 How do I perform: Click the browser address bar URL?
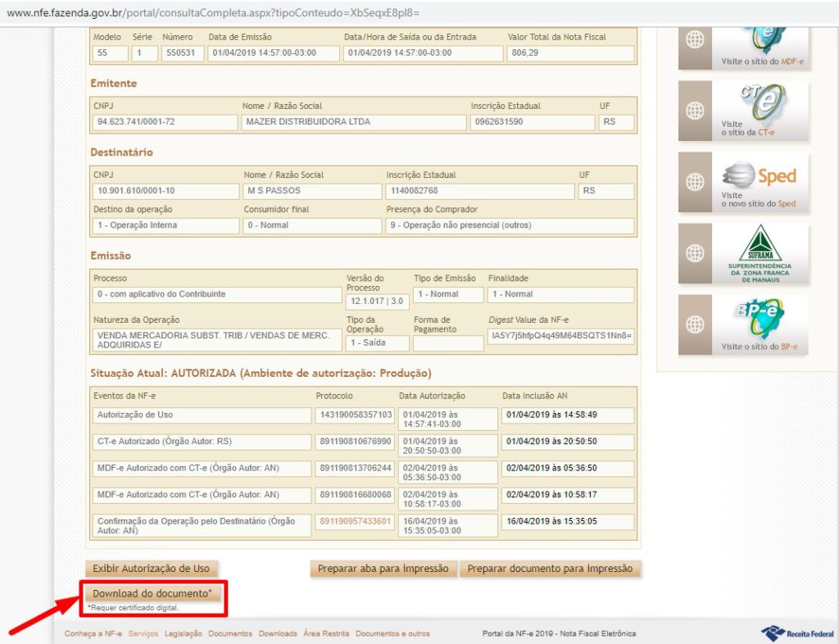[x=213, y=14]
